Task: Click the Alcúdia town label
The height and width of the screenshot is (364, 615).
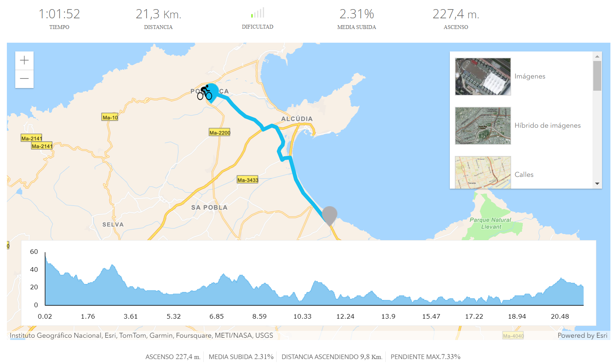Action: pos(297,119)
